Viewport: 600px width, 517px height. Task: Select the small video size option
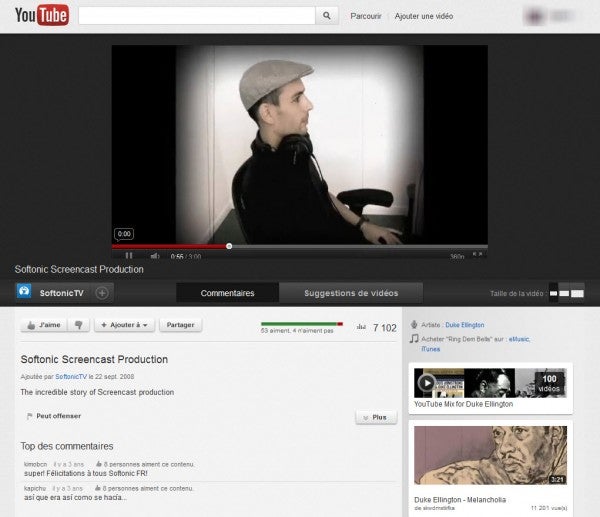click(x=553, y=294)
